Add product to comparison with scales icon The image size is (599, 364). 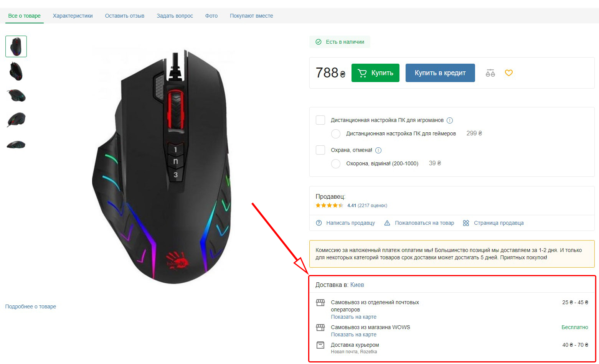point(490,73)
